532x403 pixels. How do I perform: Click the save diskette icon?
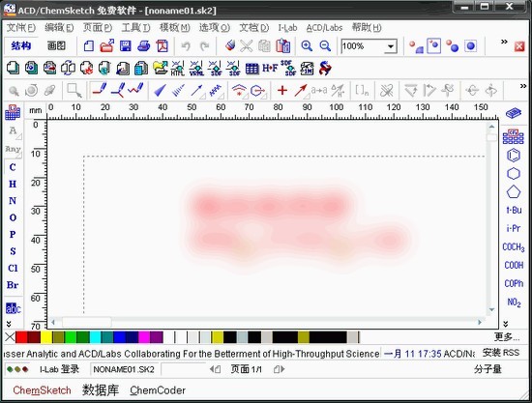126,45
